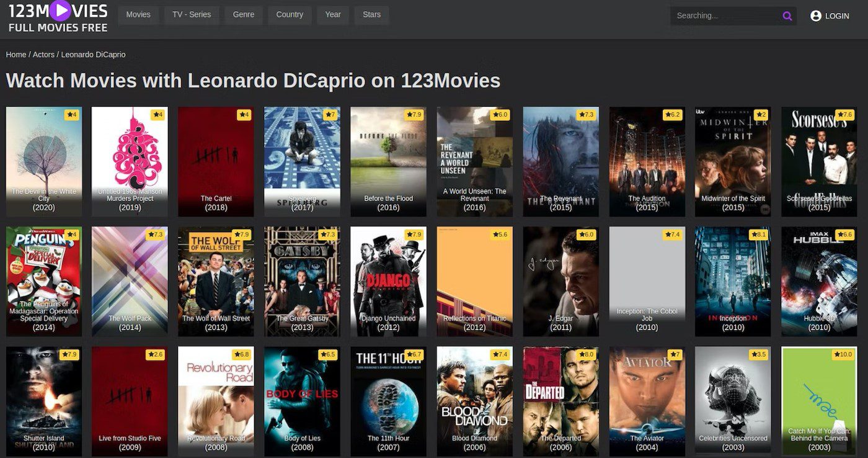Click the 2 rating badge on Midwinter of the Spirit

[x=761, y=115]
